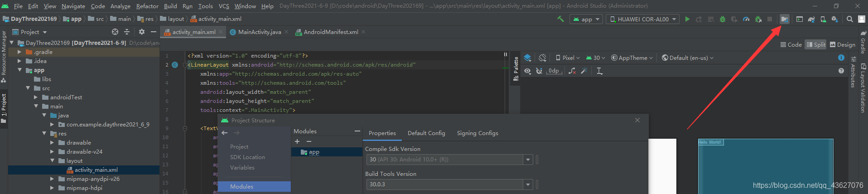Select Modules in Project Structure sidebar
The width and height of the screenshot is (868, 194).
254,187
